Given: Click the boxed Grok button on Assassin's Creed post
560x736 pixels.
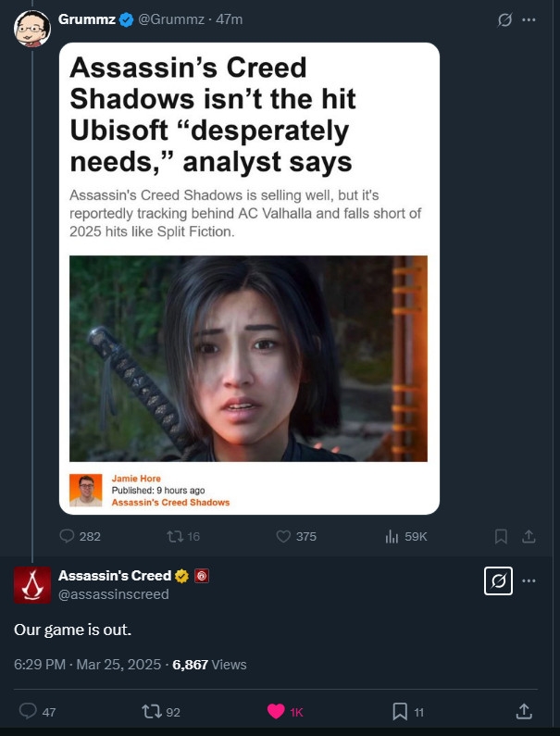Looking at the screenshot, I should 498,581.
